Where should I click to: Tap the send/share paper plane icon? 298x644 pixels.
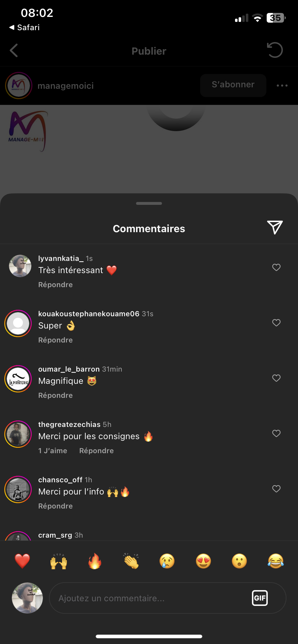point(275,227)
